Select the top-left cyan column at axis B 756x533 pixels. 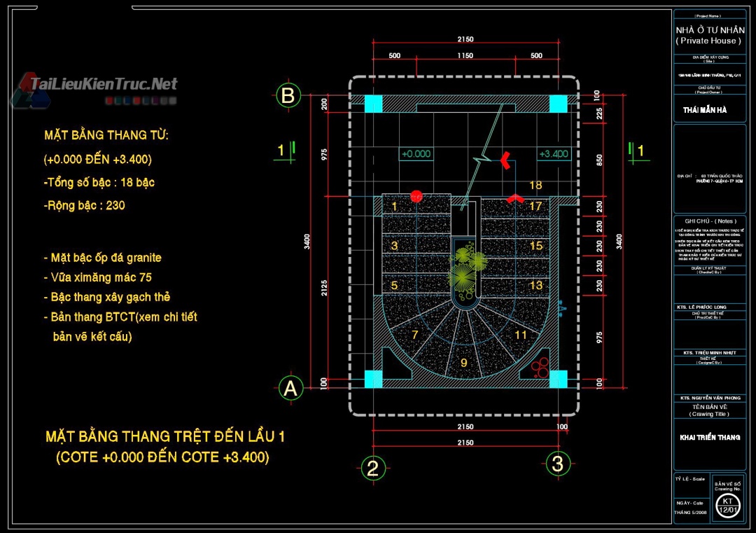pyautogui.click(x=374, y=104)
